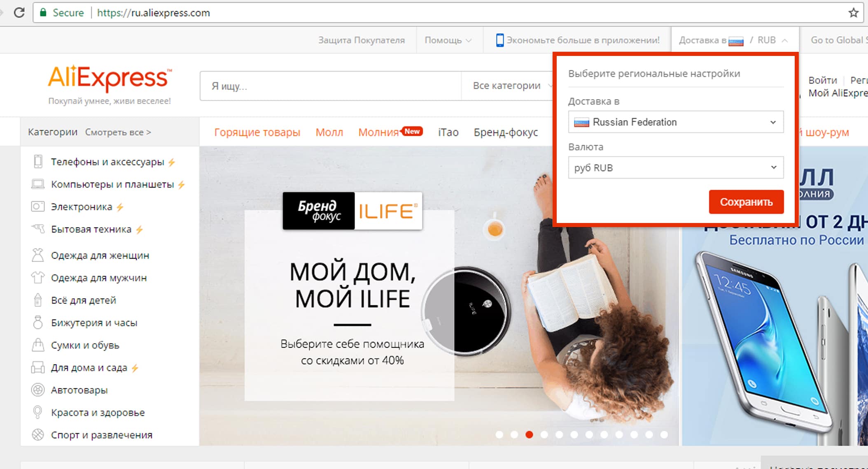Click the phone icon beside Телефоны и аксессуары
The height and width of the screenshot is (469, 868).
[x=38, y=161]
